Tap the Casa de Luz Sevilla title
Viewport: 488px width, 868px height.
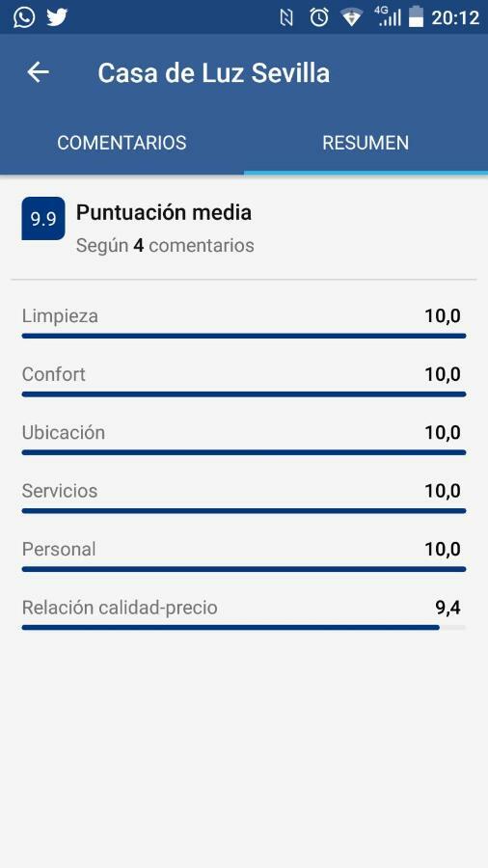coord(213,73)
